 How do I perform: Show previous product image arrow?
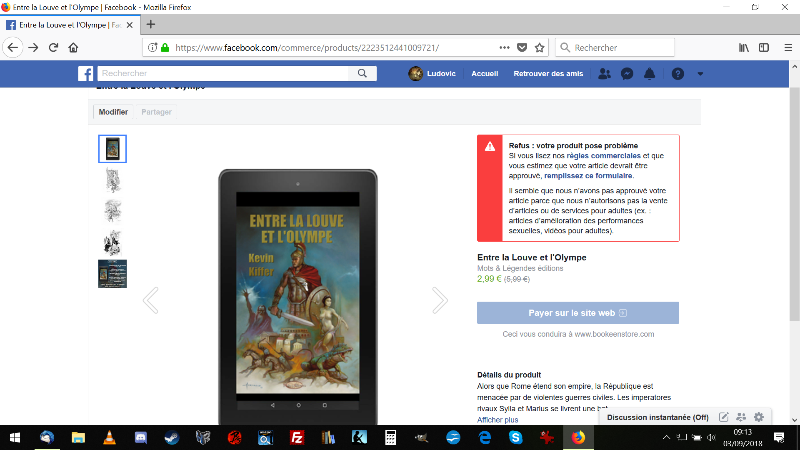click(151, 300)
